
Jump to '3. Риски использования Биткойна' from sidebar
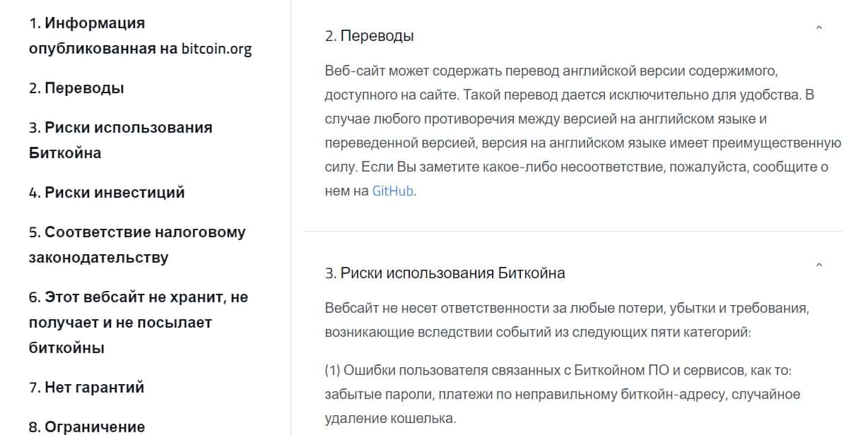click(120, 140)
